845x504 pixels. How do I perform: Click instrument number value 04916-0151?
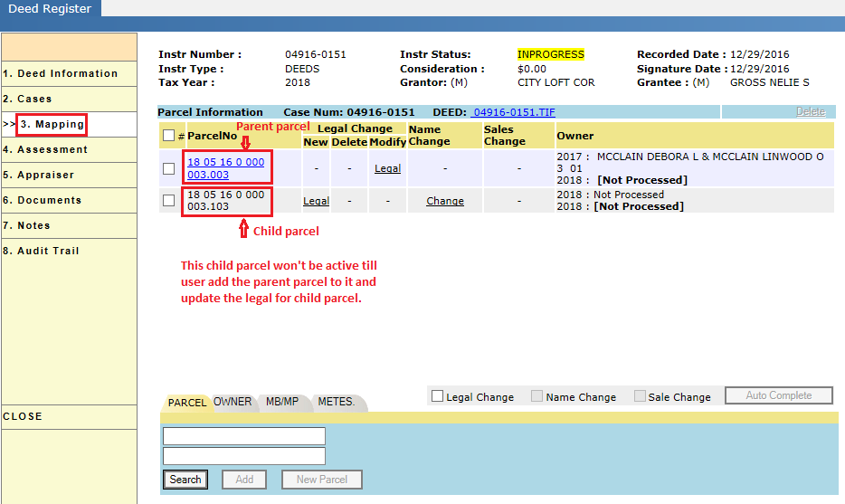[x=316, y=54]
